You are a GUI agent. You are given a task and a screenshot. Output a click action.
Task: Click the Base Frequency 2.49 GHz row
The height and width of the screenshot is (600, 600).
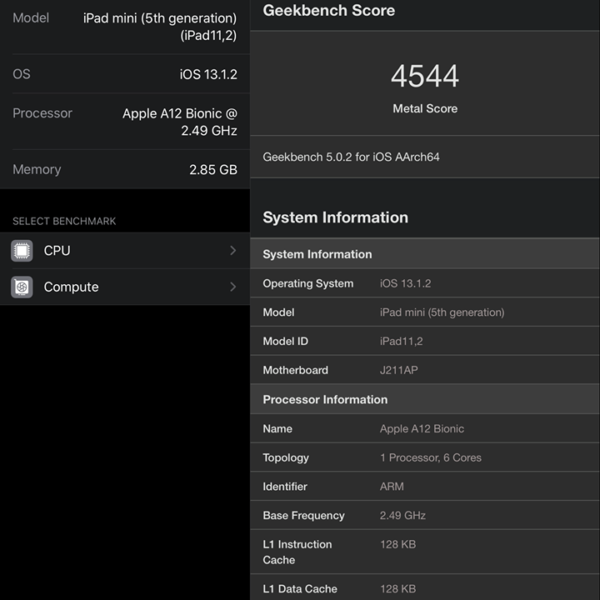(x=425, y=515)
